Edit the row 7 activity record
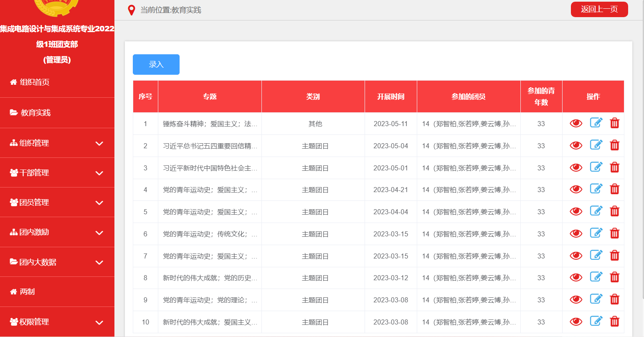Screen dimensions: 644x337 tap(596, 255)
